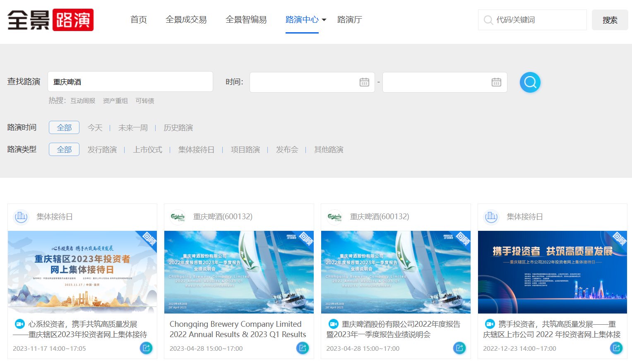Filter type by 上市仪式
The width and height of the screenshot is (632, 364).
click(147, 149)
